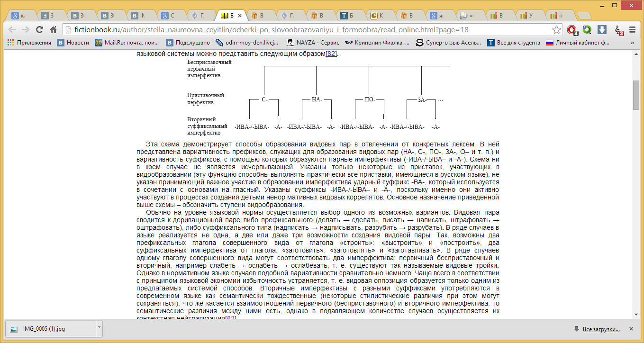
Task: Click the page scrollbar up arrow
Action: point(637,55)
